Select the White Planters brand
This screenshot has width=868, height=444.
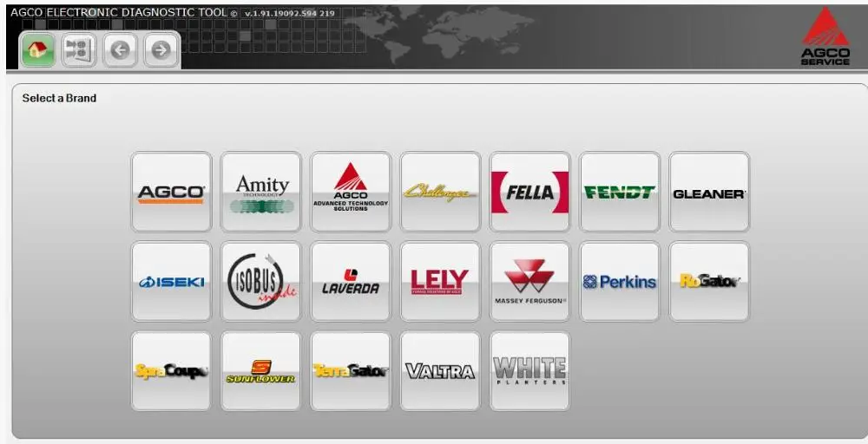click(529, 371)
